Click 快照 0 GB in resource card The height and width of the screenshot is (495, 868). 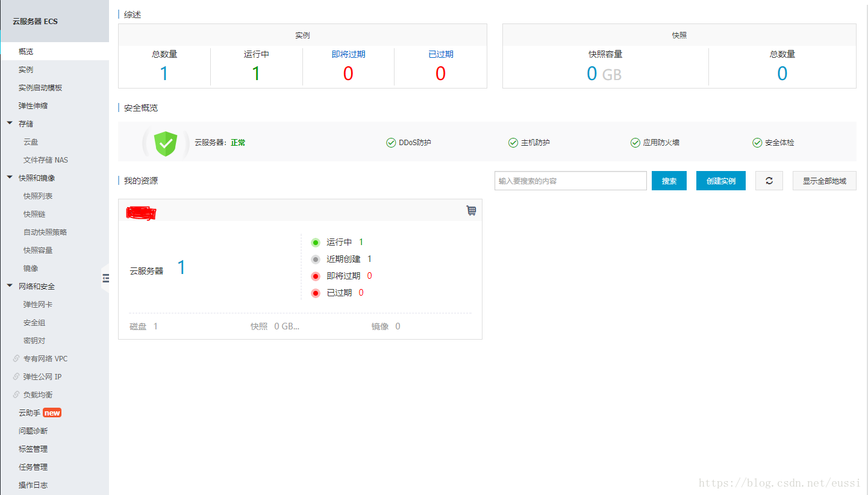[x=275, y=326]
